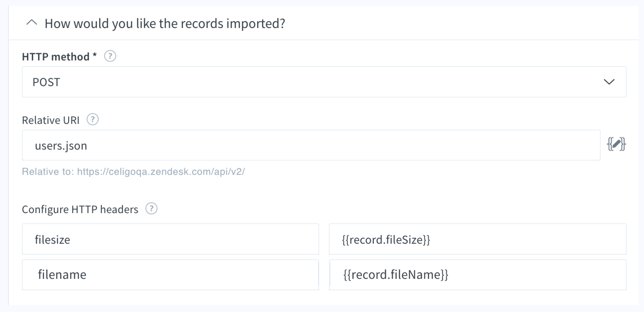Click the help icon after Relative URI label
The image size is (644, 312).
(x=92, y=120)
